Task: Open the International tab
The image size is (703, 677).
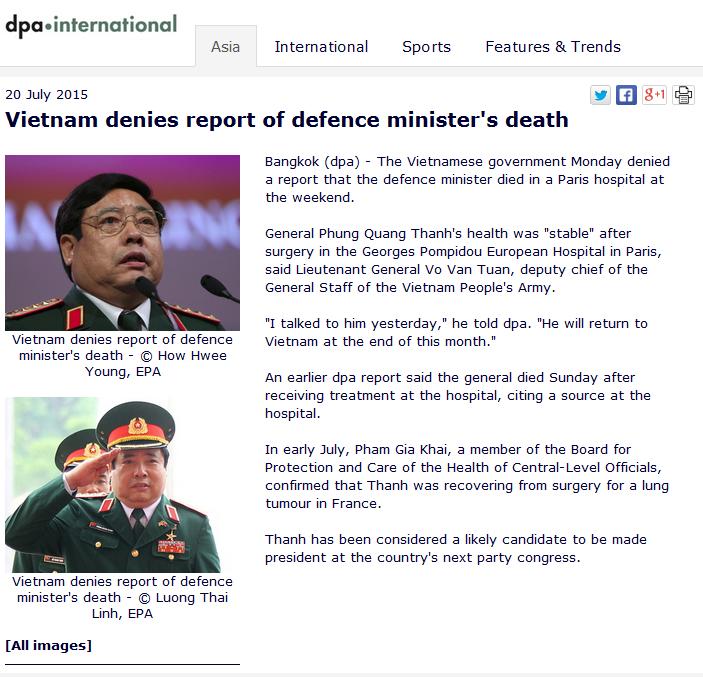Action: (x=321, y=47)
